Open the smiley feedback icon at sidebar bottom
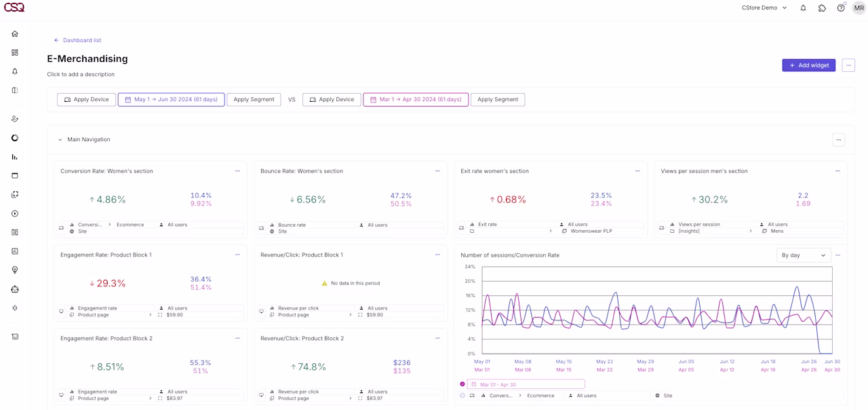This screenshot has width=868, height=410. coord(15,337)
